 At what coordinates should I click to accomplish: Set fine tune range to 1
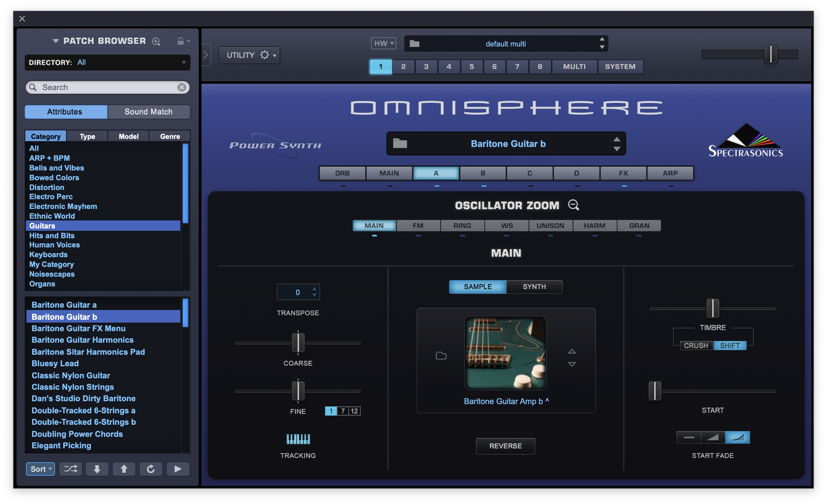pos(331,411)
